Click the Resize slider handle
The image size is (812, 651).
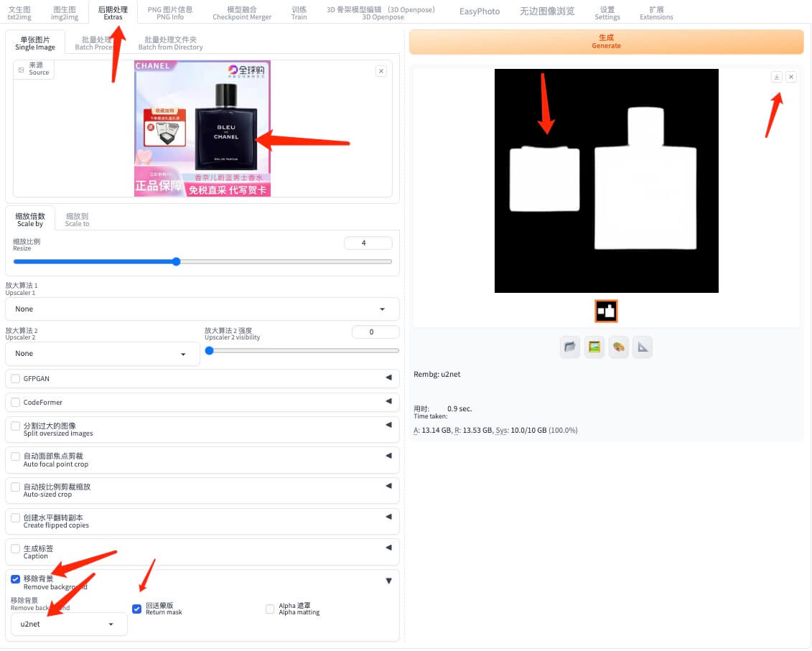pyautogui.click(x=177, y=261)
